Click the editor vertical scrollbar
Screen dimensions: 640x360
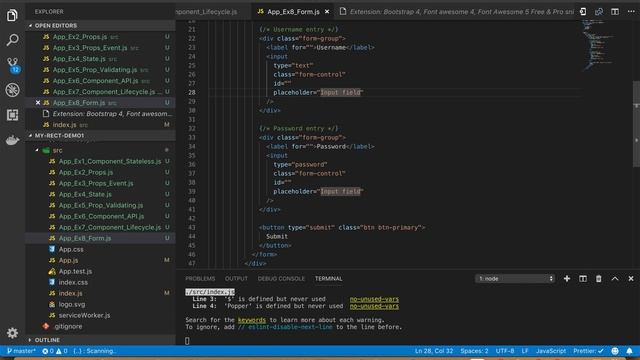636,124
